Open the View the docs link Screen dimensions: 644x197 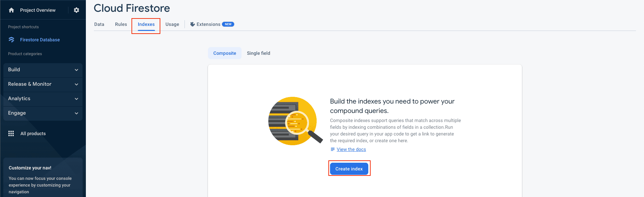pos(351,149)
